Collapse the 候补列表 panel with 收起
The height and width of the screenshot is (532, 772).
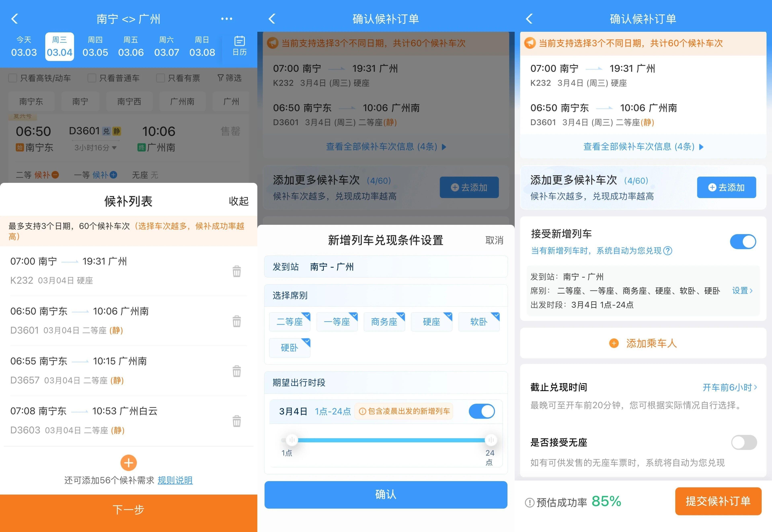click(239, 201)
